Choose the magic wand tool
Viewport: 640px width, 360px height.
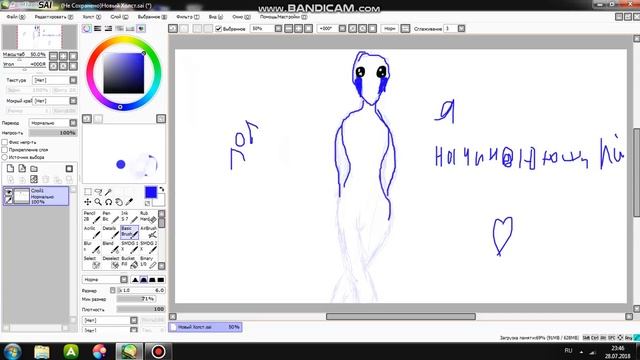click(109, 191)
